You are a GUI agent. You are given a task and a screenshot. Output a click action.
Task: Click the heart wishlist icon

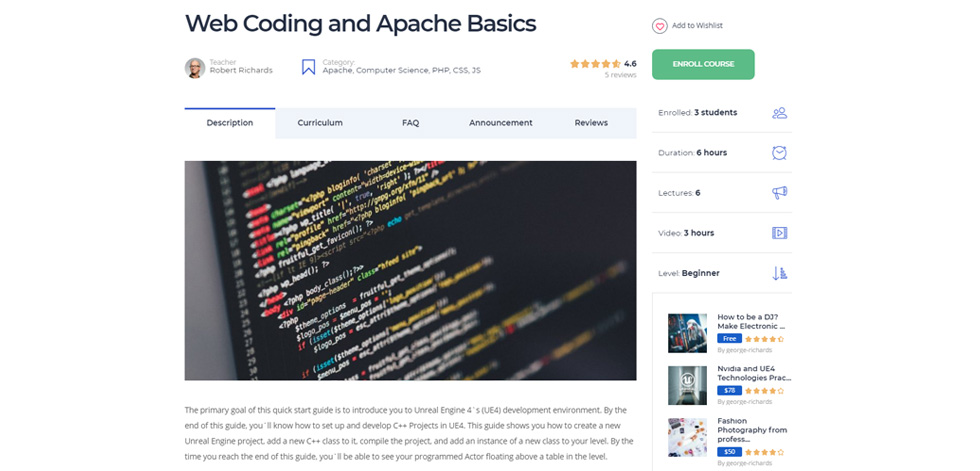coord(659,26)
